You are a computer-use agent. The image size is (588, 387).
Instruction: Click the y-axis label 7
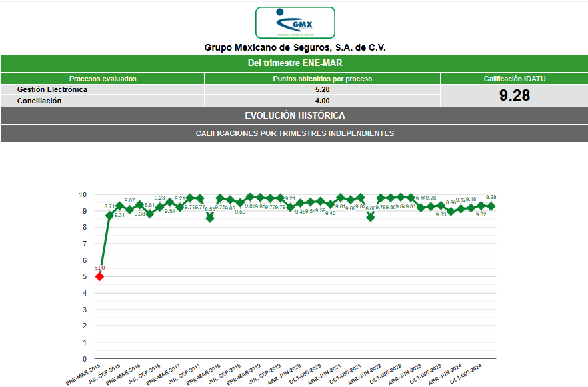click(x=85, y=244)
